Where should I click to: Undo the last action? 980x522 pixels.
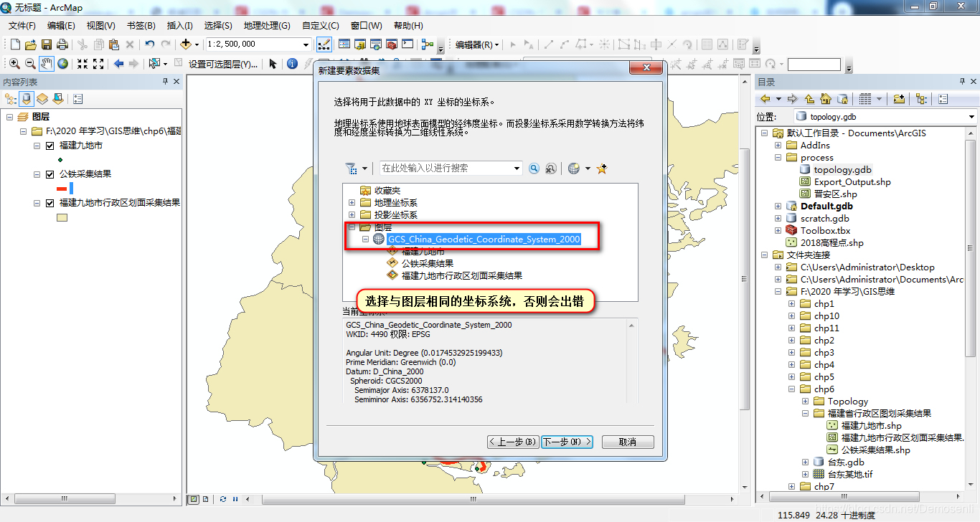pyautogui.click(x=149, y=44)
